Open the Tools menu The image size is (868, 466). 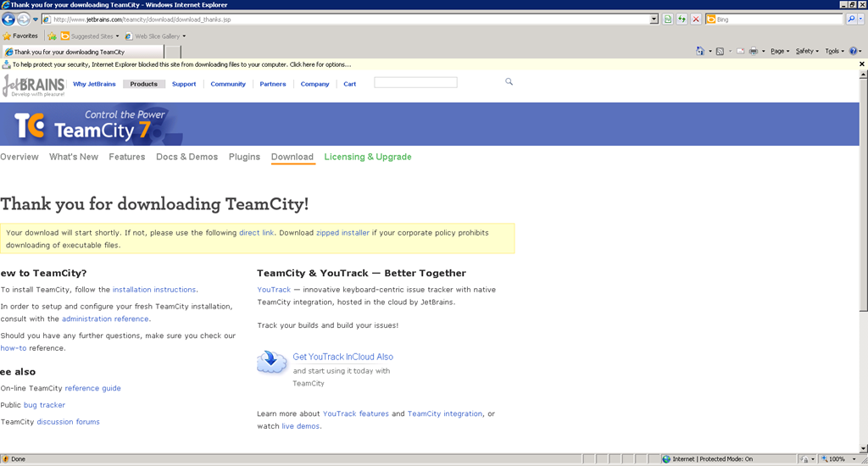[834, 51]
